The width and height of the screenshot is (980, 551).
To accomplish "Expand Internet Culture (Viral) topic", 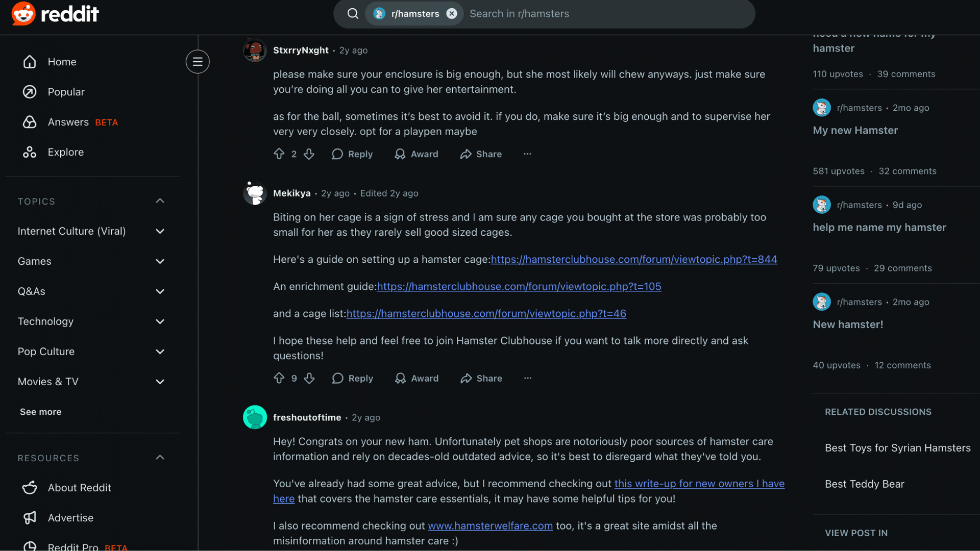I will pyautogui.click(x=160, y=231).
